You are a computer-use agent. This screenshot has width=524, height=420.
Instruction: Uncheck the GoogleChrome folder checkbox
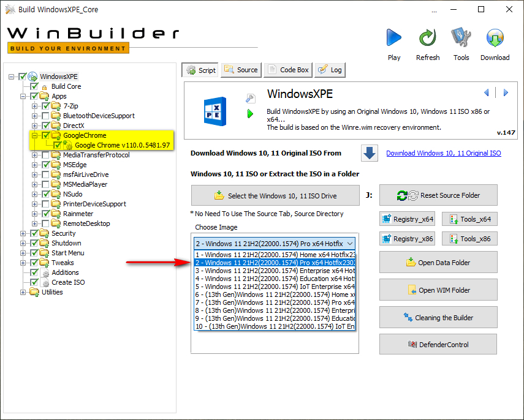(45, 135)
